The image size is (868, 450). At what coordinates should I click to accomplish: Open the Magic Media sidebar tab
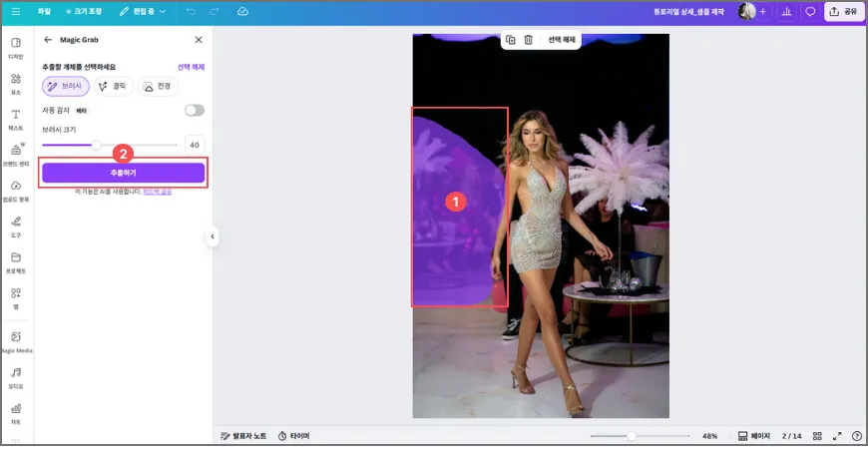coord(16,342)
